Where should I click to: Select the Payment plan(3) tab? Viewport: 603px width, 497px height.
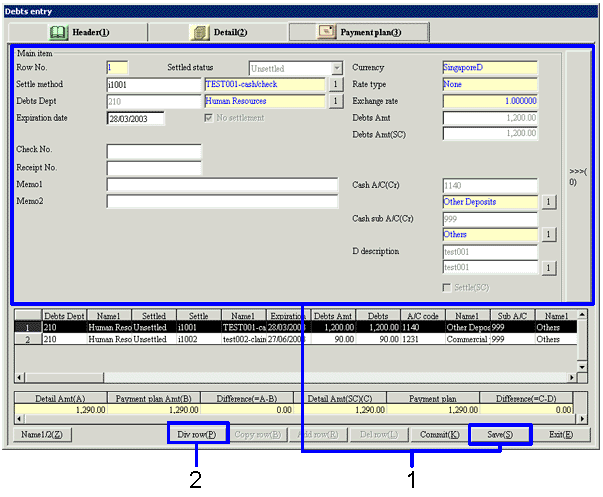[x=358, y=32]
